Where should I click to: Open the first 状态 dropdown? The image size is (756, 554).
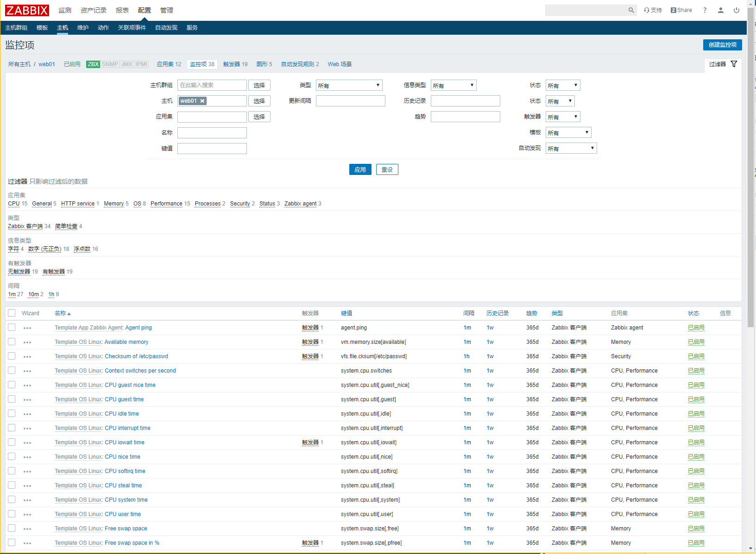tap(563, 85)
